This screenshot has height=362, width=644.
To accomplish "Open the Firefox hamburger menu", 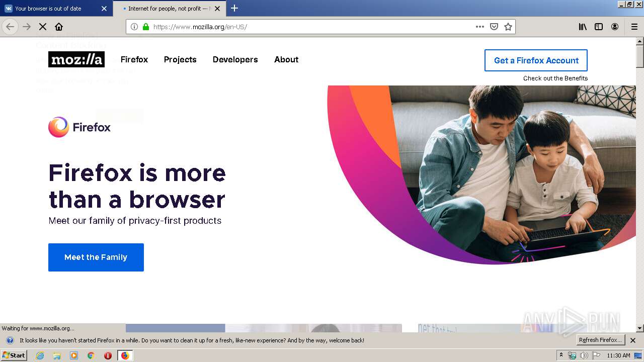I will [634, 27].
